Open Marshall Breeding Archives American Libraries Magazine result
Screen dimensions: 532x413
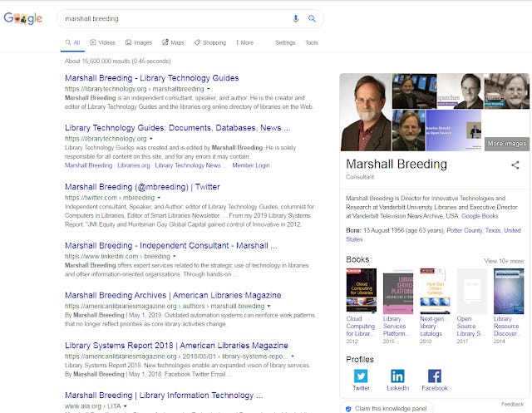[173, 295]
